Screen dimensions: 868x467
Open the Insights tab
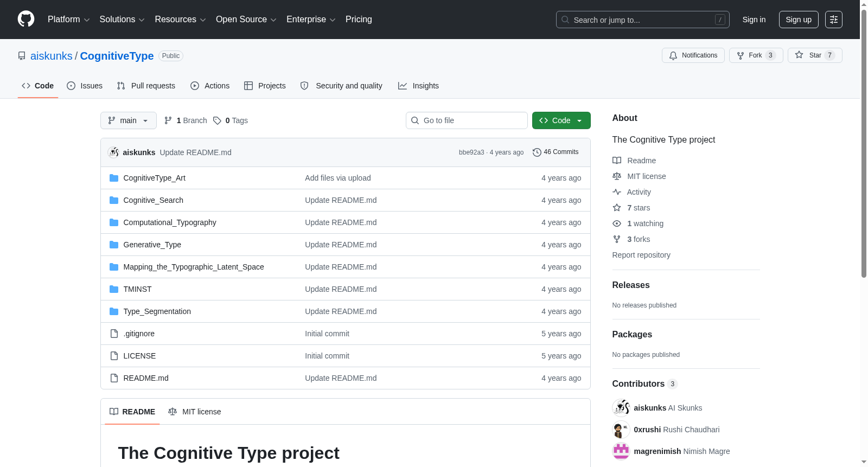pyautogui.click(x=418, y=86)
